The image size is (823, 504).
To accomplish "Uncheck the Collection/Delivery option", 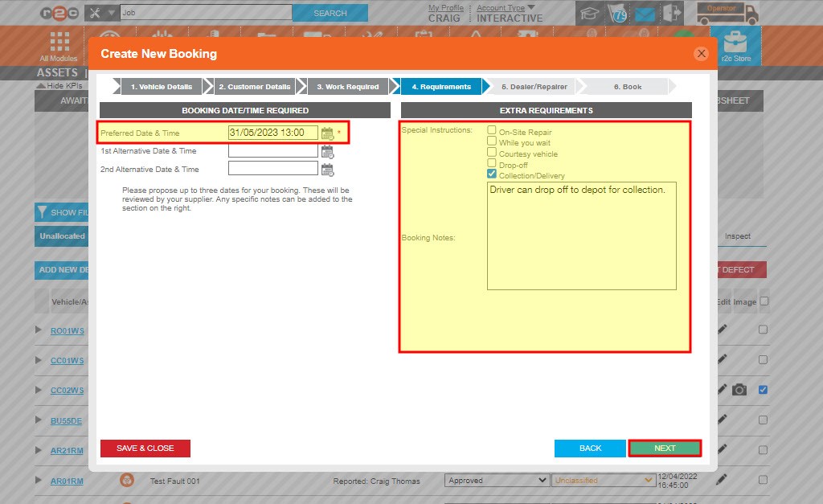I will pyautogui.click(x=493, y=172).
